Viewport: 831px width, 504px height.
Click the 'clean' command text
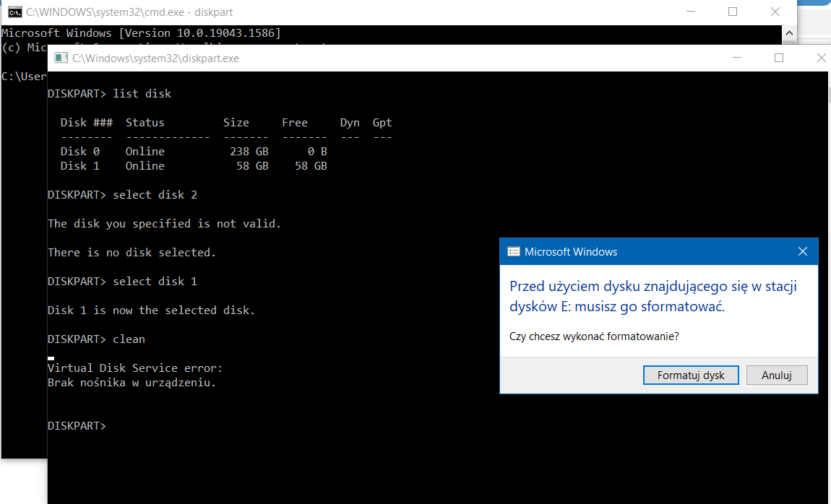pos(129,339)
